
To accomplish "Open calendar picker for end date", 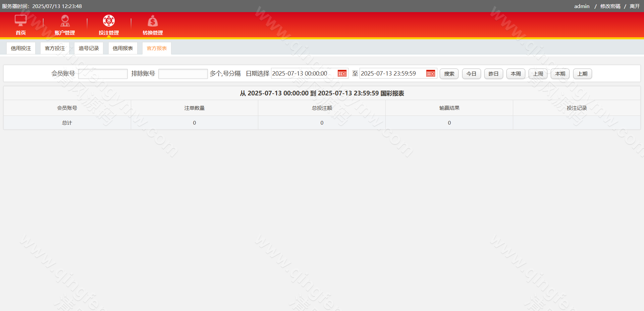I will [430, 74].
